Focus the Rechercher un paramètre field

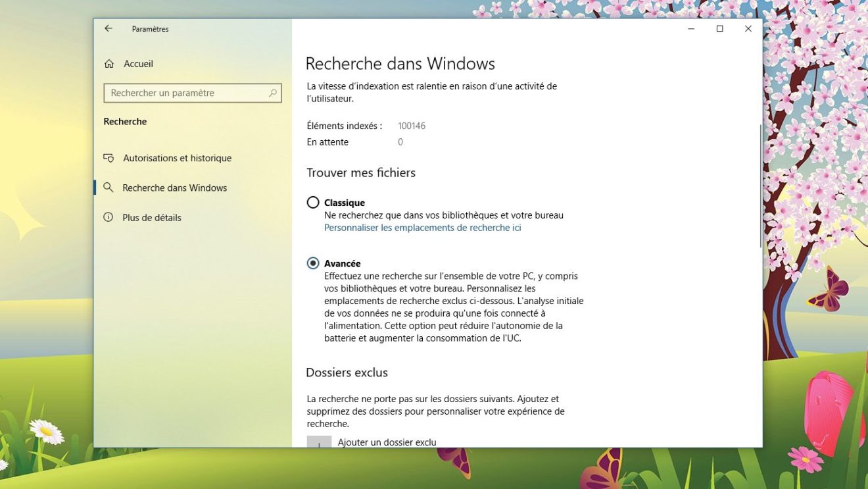click(x=192, y=93)
